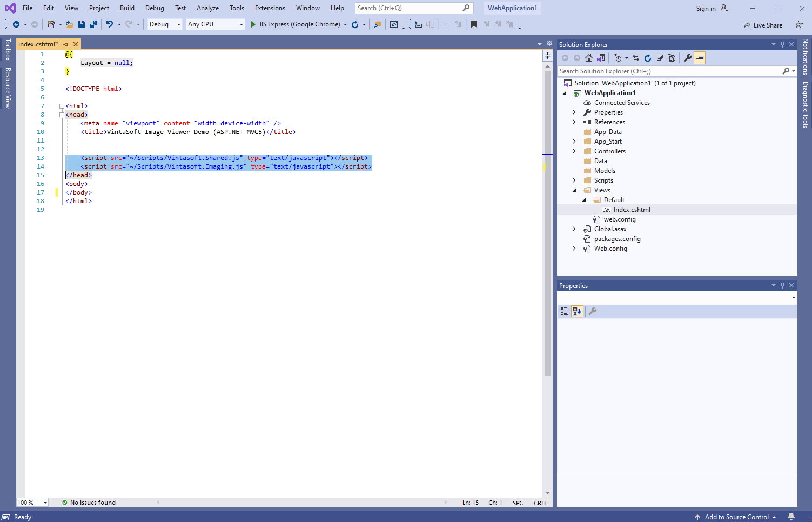Start IIS Express with the green play icon
Image resolution: width=812 pixels, height=522 pixels.
(x=253, y=24)
